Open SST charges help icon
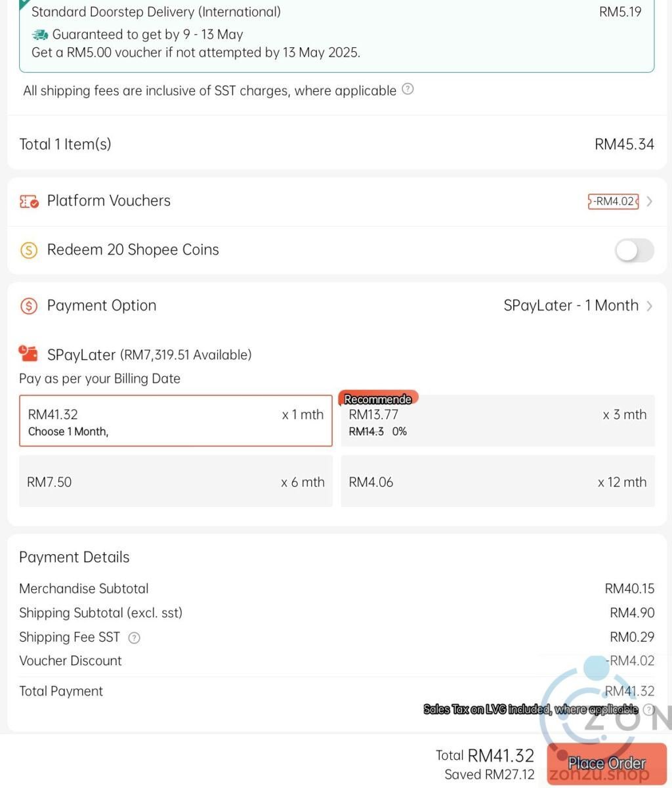The width and height of the screenshot is (672, 788). point(408,89)
